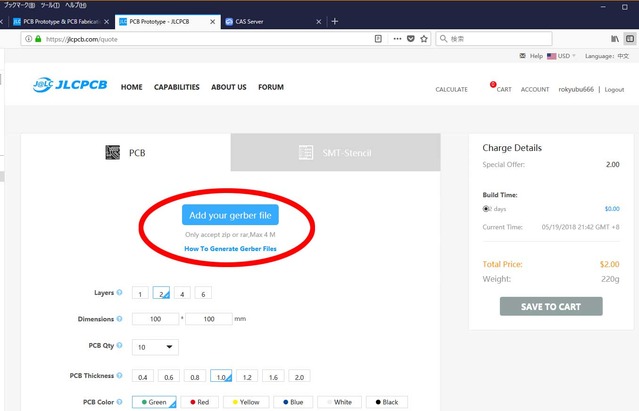
Task: Choose PCB thickness 2.0
Action: [x=299, y=376]
